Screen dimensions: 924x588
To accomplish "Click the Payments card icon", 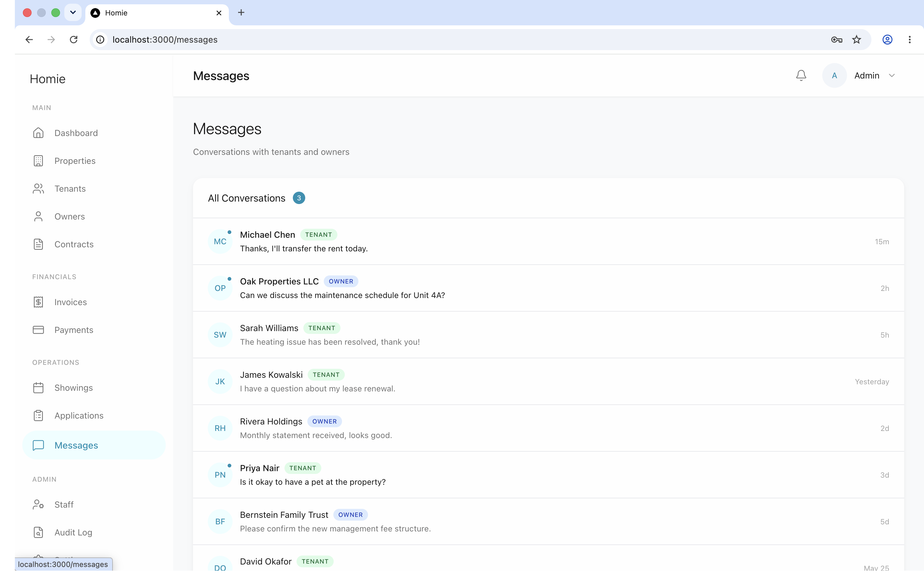I will click(x=38, y=330).
